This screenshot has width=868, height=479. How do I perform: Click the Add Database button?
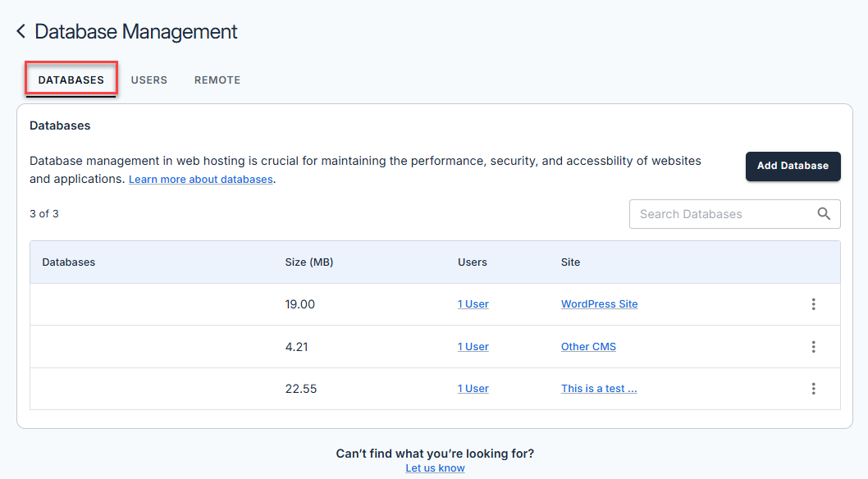(793, 166)
